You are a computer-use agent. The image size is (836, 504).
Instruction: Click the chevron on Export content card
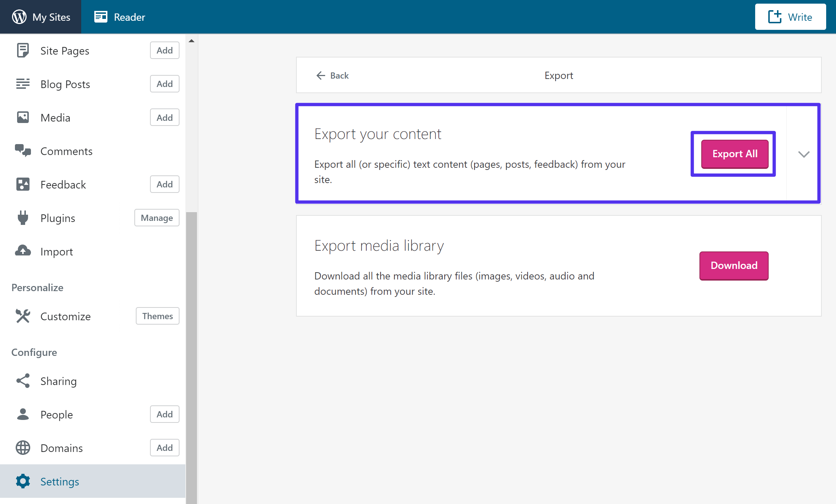[804, 154]
